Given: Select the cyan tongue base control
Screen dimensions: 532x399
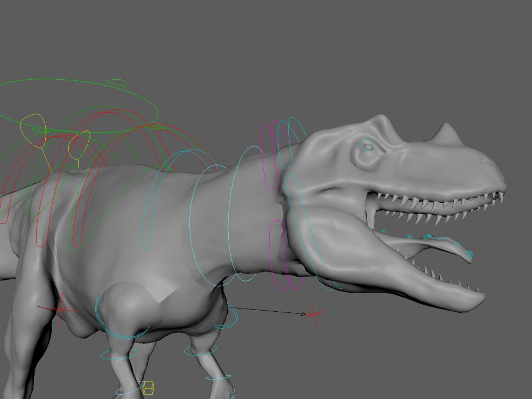Looking at the screenshot, I should coord(384,233).
